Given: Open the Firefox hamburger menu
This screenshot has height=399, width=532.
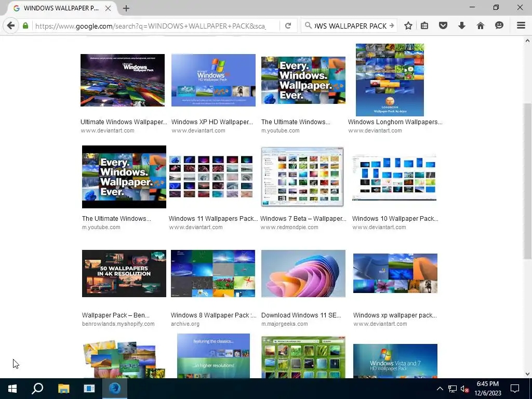Looking at the screenshot, I should 521,25.
